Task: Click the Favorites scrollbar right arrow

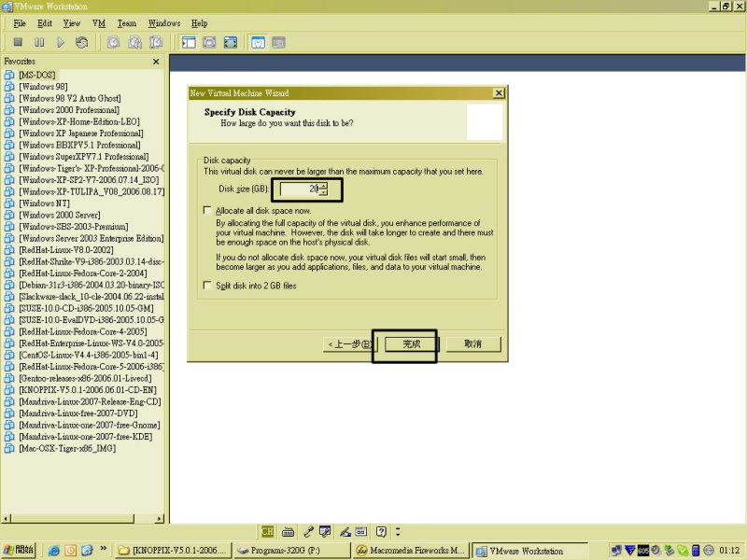Action: coord(159,518)
